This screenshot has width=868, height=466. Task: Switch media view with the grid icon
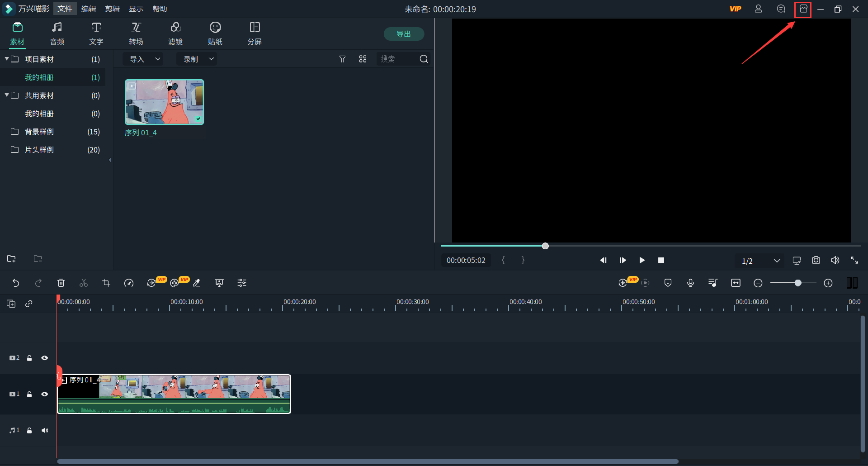(x=363, y=59)
